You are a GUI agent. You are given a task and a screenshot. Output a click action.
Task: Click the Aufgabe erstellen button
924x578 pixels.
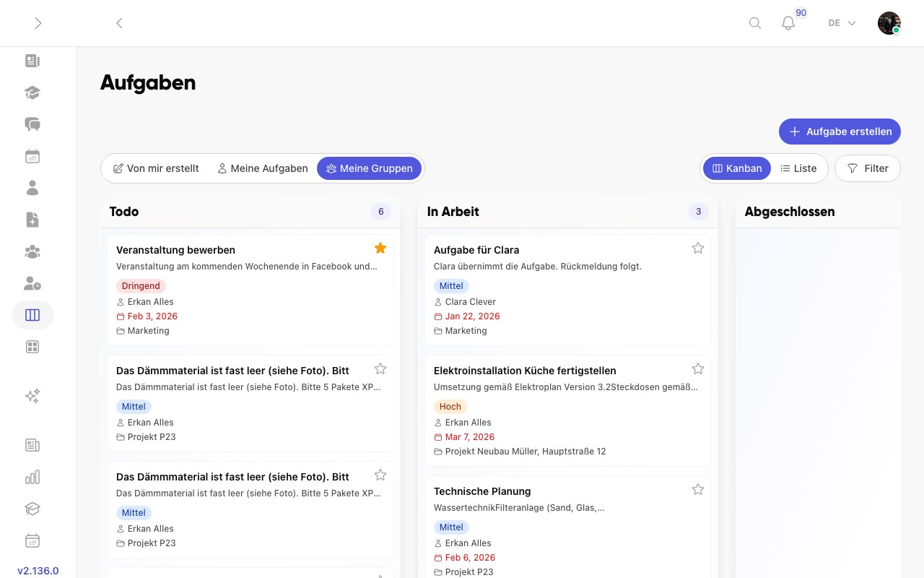click(840, 131)
